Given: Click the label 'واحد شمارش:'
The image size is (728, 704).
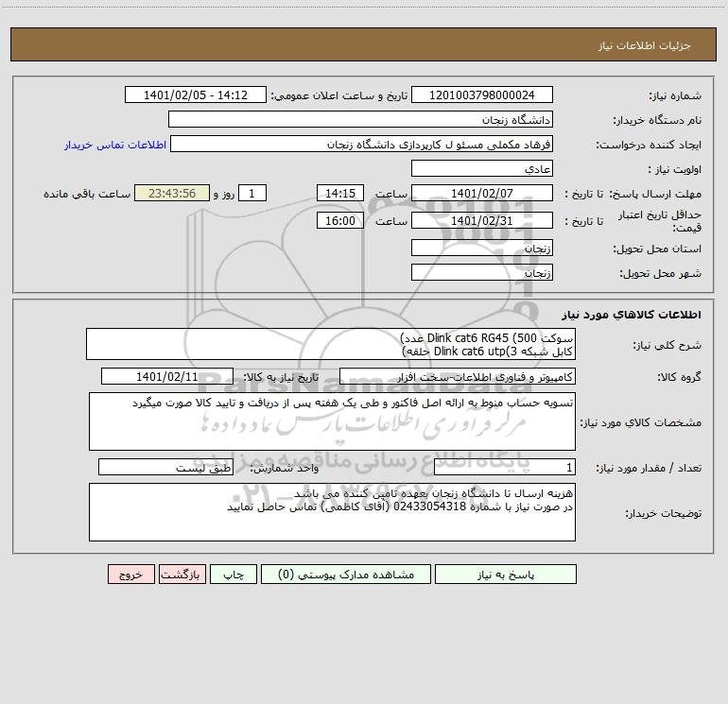Looking at the screenshot, I should point(285,469).
